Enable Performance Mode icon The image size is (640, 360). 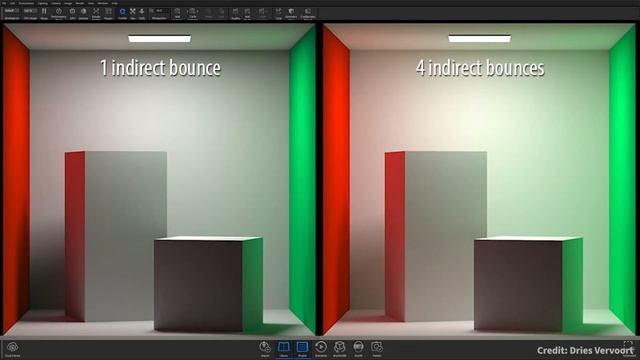[x=58, y=11]
